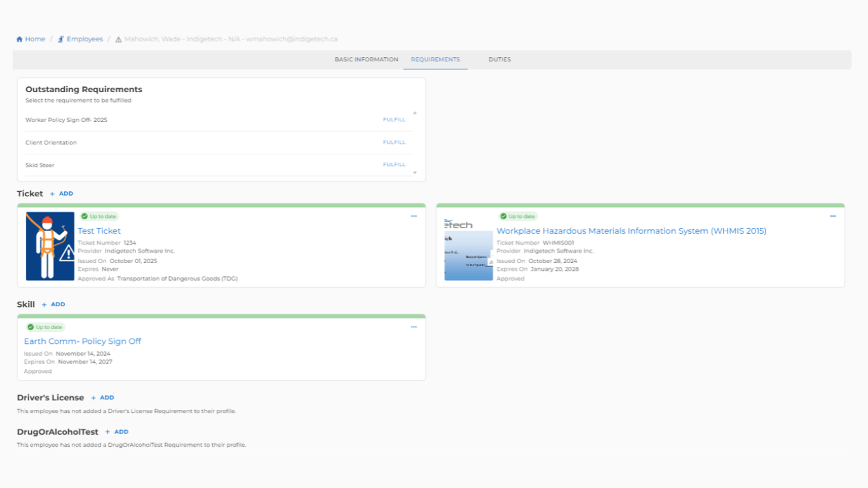Viewport: 868px width, 488px height.
Task: Click the Employees icon in breadcrumb
Action: [x=61, y=39]
